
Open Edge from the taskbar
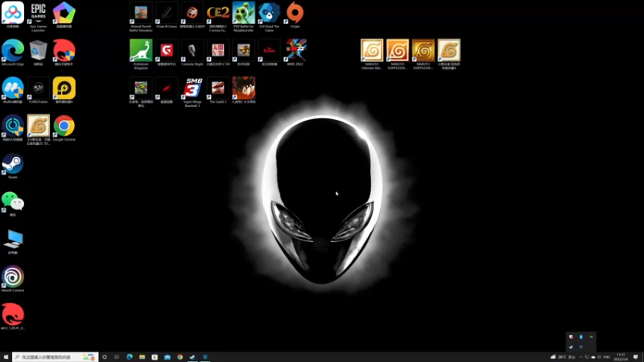click(130, 357)
